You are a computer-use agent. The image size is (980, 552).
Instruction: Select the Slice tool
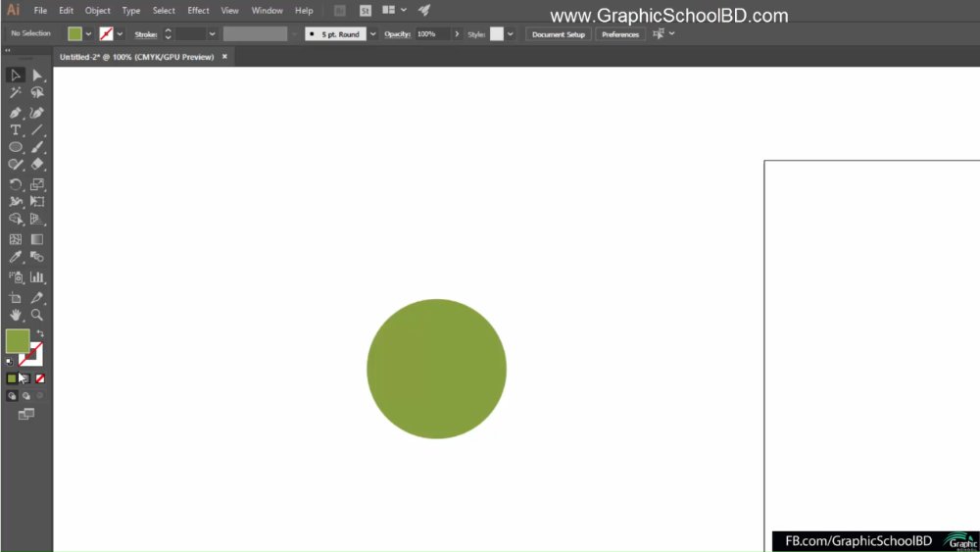37,297
